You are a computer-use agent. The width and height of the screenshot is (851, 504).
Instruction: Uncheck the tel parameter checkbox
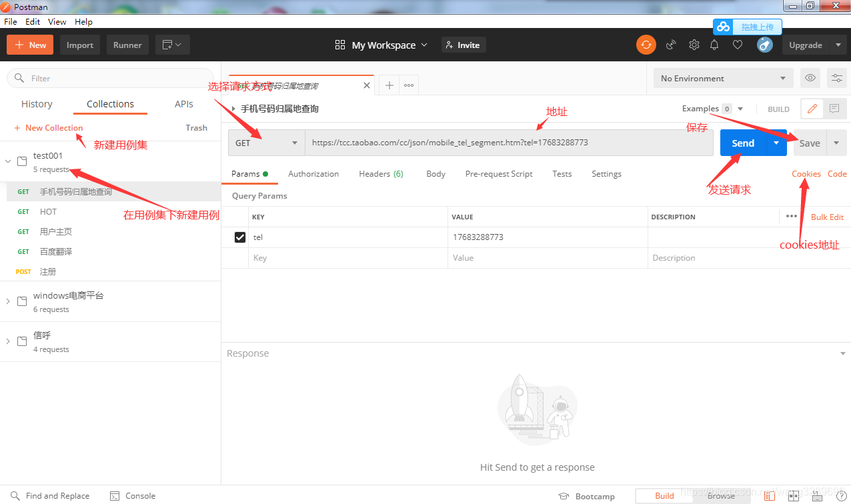(x=240, y=237)
